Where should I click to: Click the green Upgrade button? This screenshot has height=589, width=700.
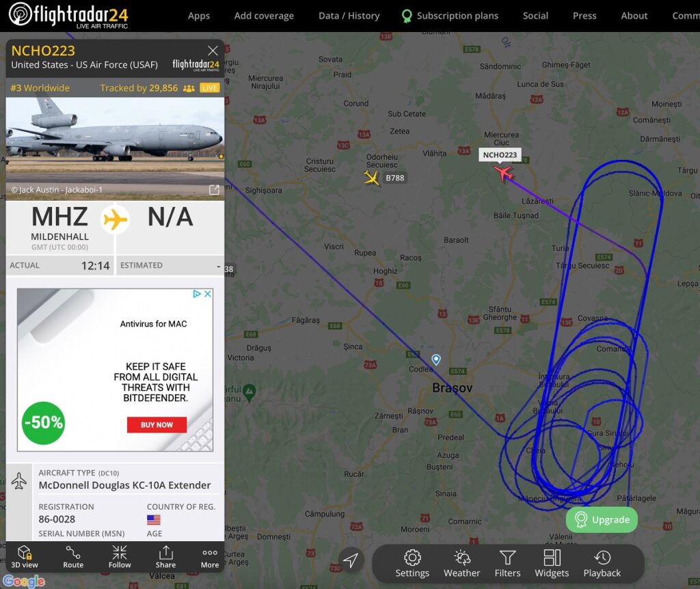pos(602,519)
